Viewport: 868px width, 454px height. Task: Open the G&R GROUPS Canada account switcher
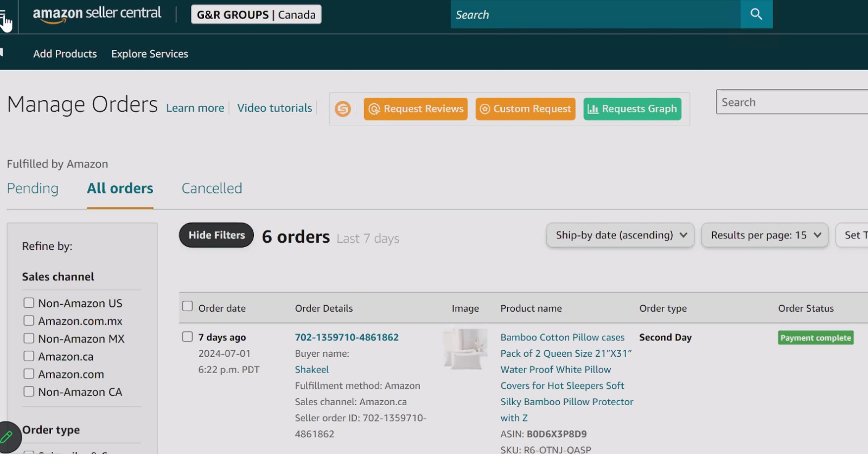[256, 15]
